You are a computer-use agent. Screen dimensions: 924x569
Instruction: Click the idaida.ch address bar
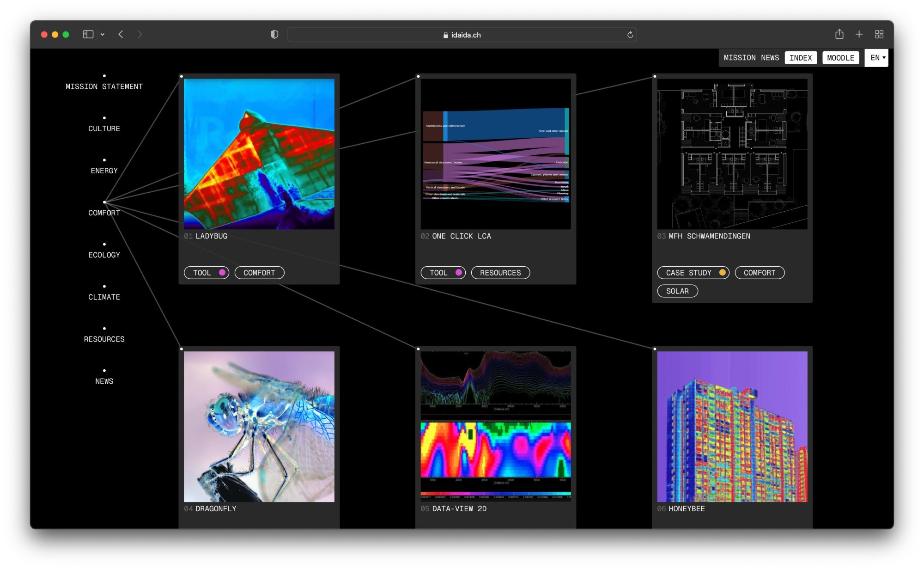click(462, 35)
